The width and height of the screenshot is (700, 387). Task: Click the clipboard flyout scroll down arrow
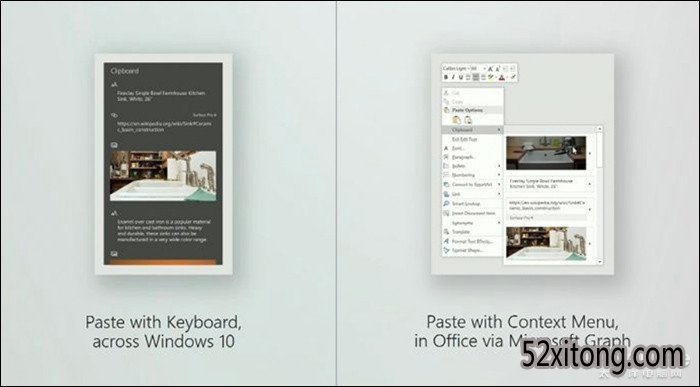coord(600,262)
